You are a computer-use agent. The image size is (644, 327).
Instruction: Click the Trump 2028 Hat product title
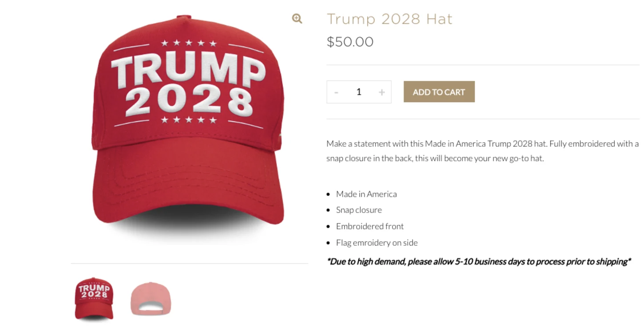390,19
